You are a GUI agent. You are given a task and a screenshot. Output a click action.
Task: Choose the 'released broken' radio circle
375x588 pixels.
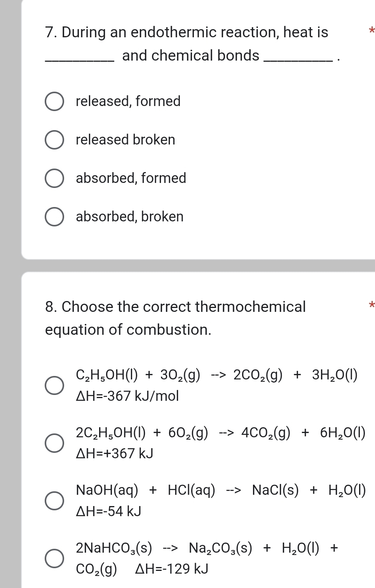tap(54, 140)
